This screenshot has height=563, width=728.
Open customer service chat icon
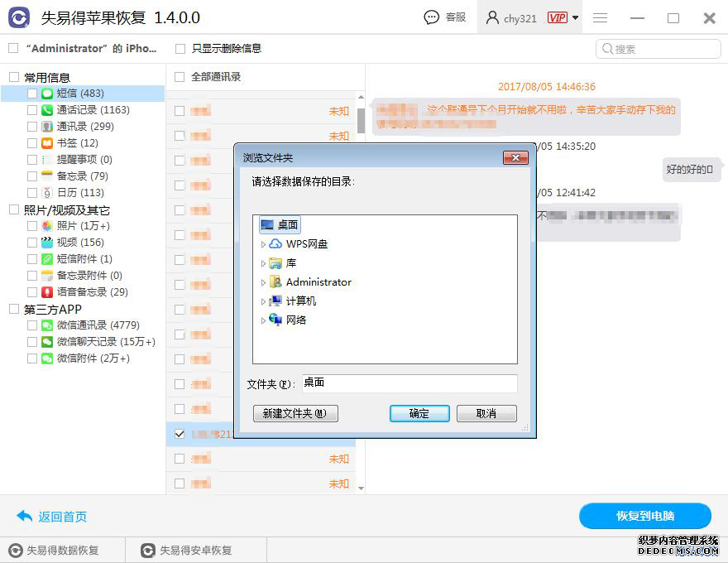(431, 17)
